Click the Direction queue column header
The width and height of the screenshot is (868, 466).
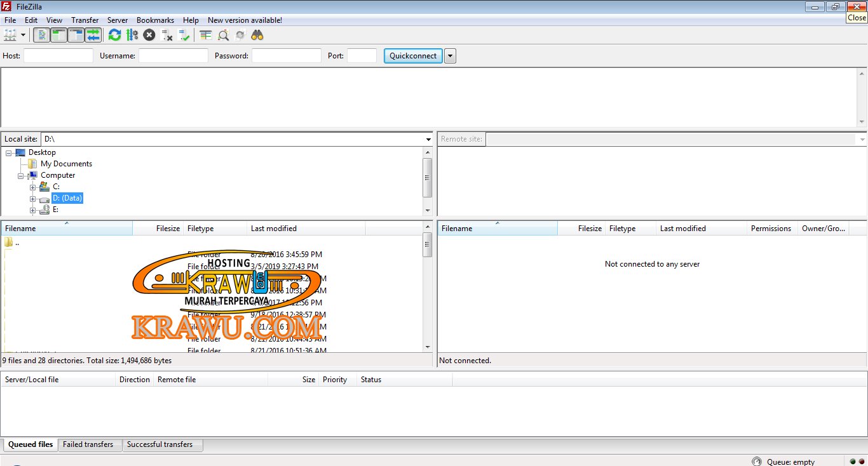pos(135,380)
